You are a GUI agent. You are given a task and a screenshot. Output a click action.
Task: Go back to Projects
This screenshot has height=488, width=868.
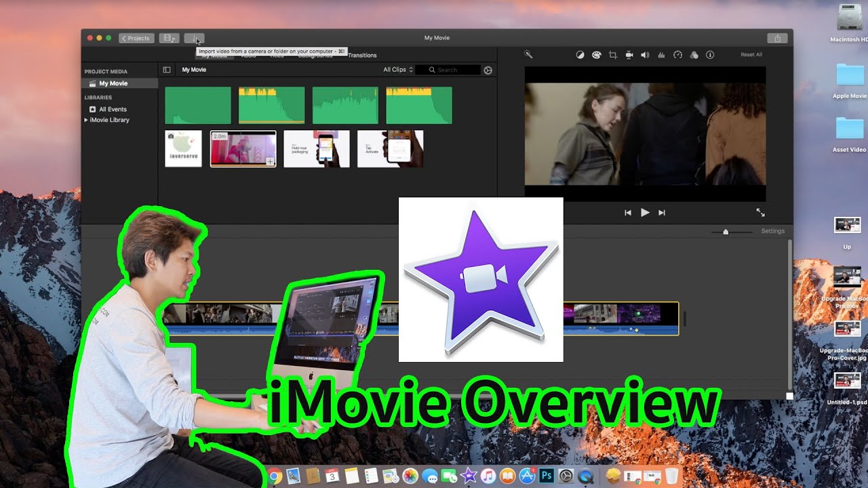[x=136, y=38]
